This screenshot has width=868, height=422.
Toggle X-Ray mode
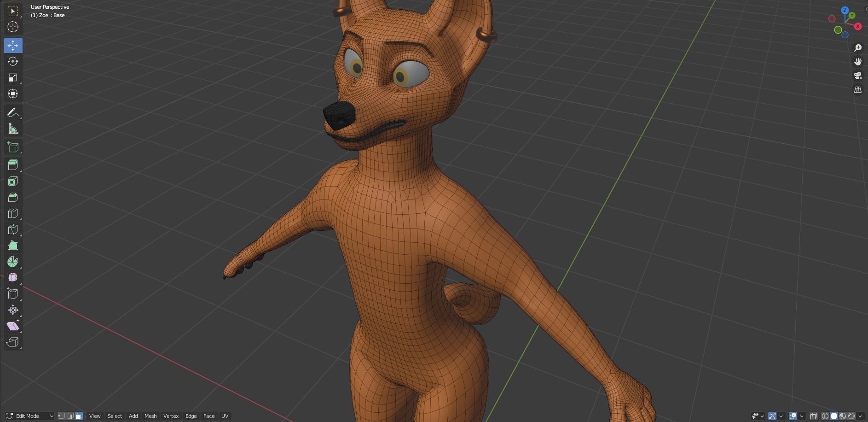click(x=813, y=416)
